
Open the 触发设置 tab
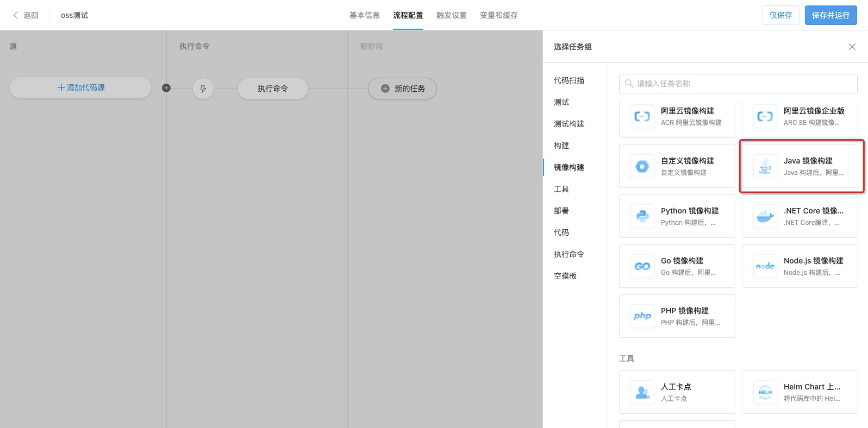pos(452,15)
